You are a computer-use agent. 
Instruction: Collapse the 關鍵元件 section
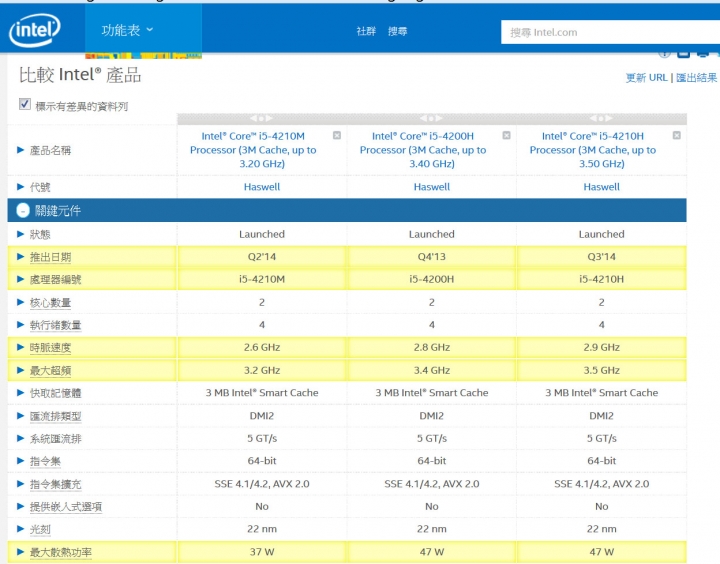tap(22, 210)
